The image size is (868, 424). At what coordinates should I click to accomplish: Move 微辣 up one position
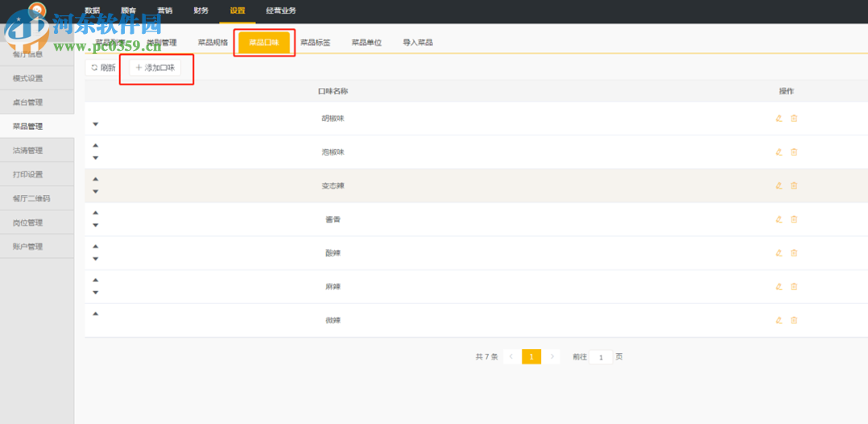tap(95, 314)
